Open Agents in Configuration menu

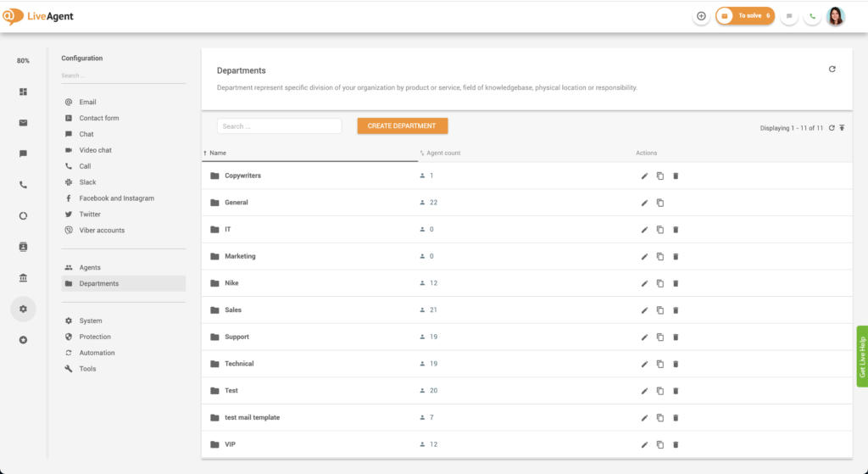90,268
